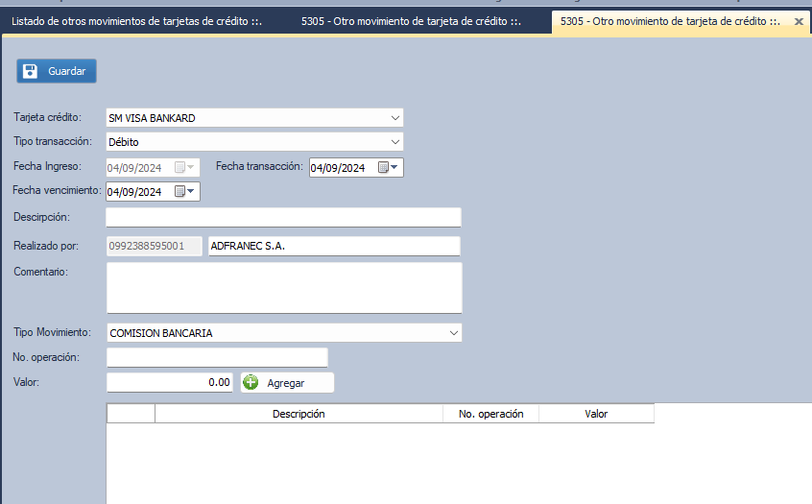
Task: Click the disabled Fecha Ingreso calendar icon
Action: click(185, 168)
